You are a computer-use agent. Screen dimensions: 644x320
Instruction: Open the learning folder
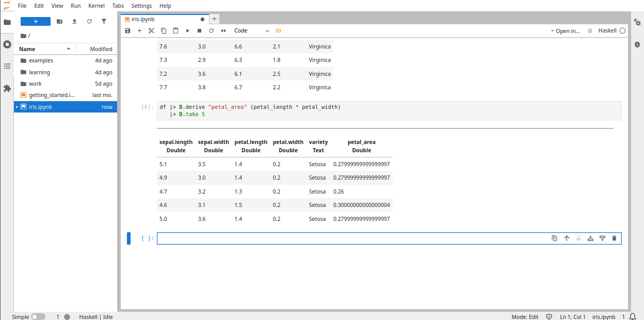pyautogui.click(x=66, y=72)
